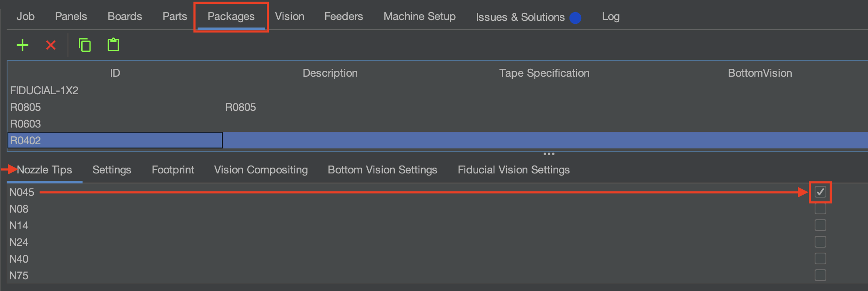Check the N24 nozzle tip box
This screenshot has height=291, width=868.
pyautogui.click(x=820, y=242)
